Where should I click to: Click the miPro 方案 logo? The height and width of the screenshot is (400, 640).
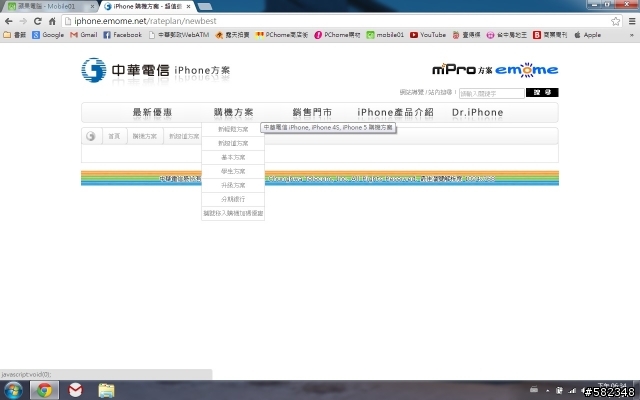(462, 70)
